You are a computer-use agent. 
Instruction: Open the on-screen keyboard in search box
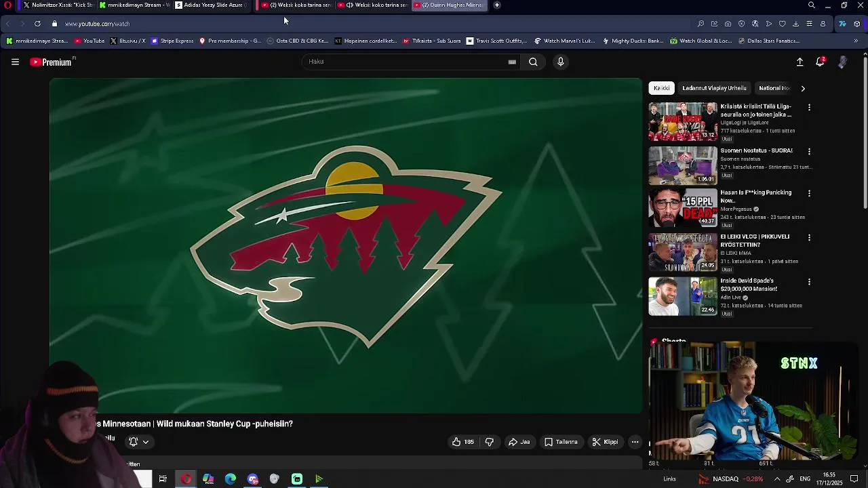(x=512, y=62)
